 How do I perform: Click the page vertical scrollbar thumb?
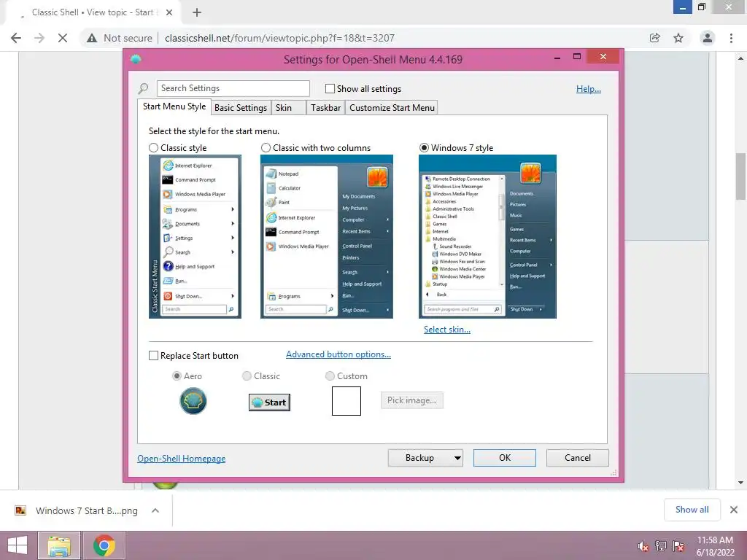pyautogui.click(x=740, y=176)
